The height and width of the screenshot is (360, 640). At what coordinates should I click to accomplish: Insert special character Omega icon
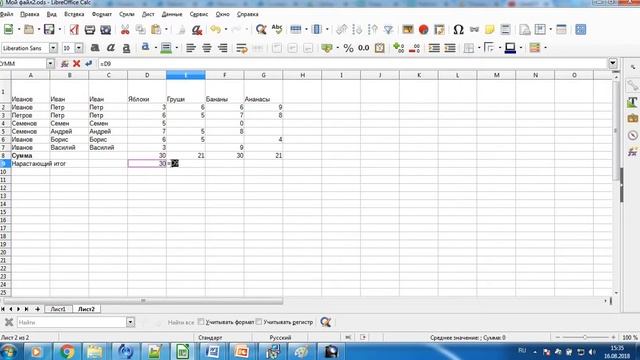[x=458, y=29]
